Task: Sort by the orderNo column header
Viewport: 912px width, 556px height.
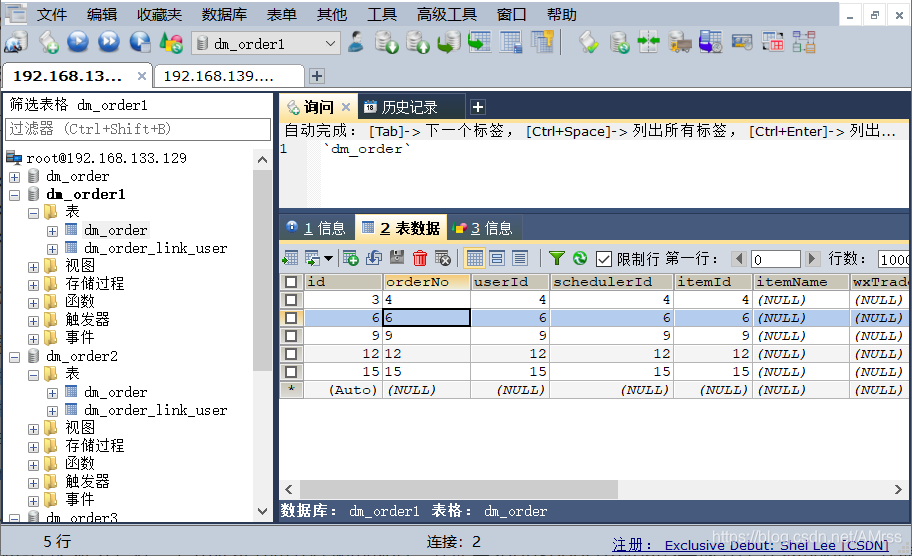Action: pos(426,282)
